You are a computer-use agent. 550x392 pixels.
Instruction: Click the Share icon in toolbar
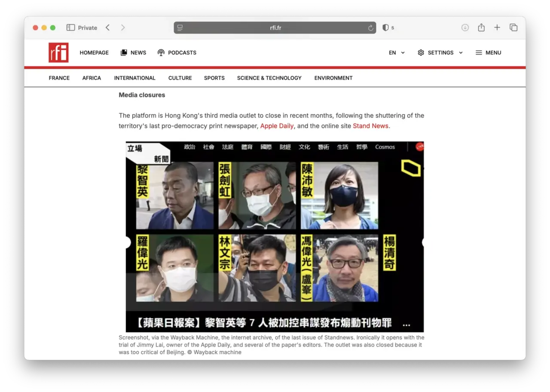click(x=481, y=28)
